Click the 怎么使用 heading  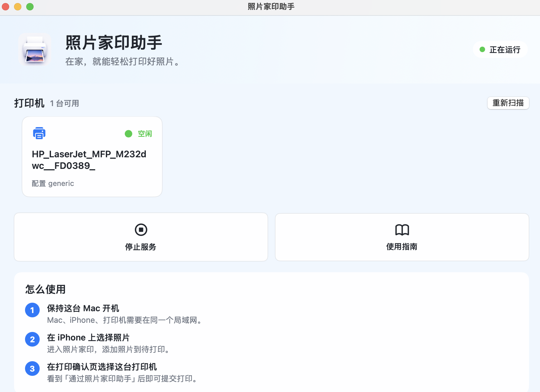click(x=45, y=289)
